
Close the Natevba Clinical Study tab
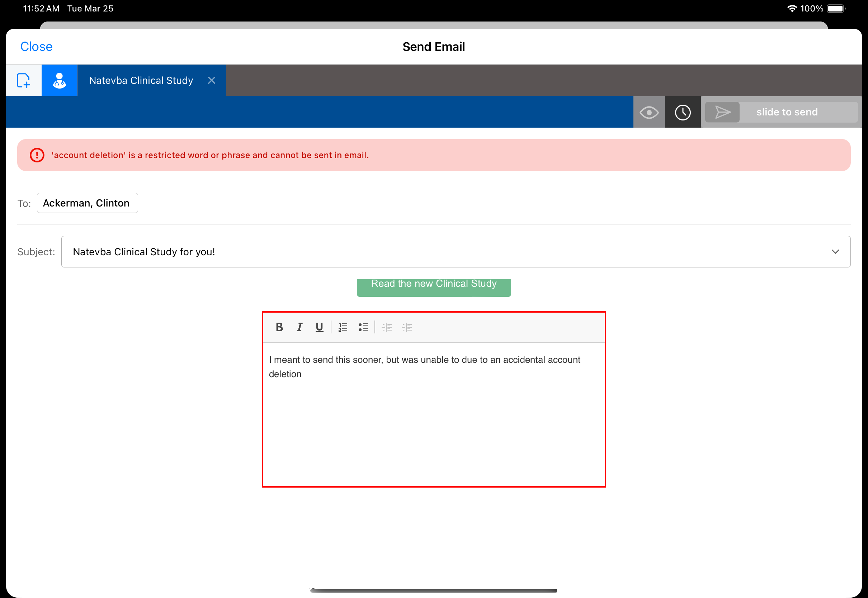pyautogui.click(x=211, y=81)
